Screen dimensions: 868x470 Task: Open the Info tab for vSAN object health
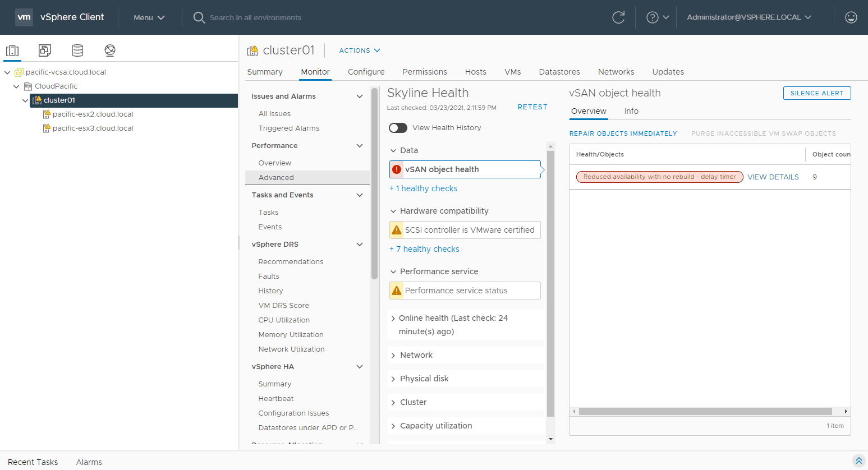(631, 111)
